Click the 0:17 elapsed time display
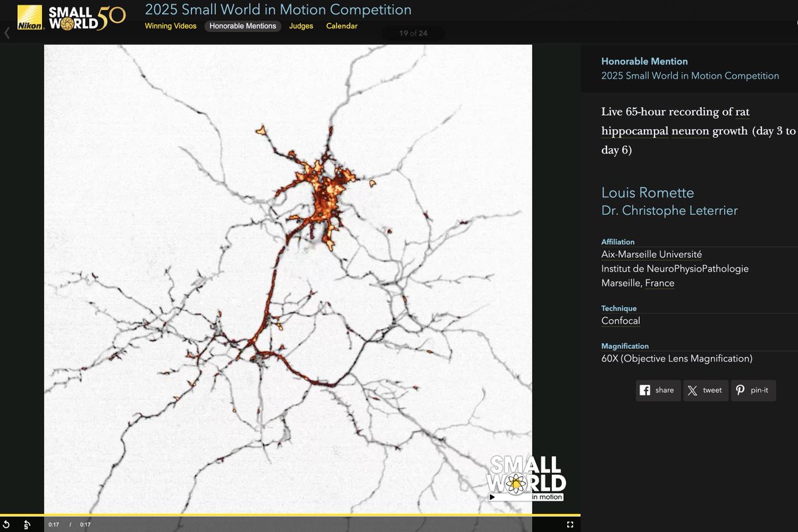The image size is (798, 532). [54, 525]
